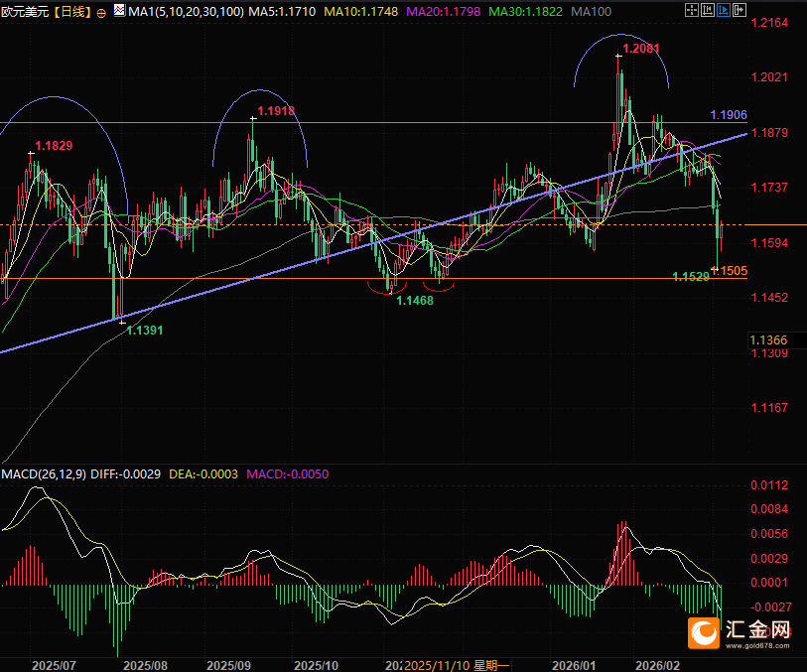Open the 日线 period selector
Image resolution: width=807 pixels, height=672 pixels.
[x=70, y=12]
